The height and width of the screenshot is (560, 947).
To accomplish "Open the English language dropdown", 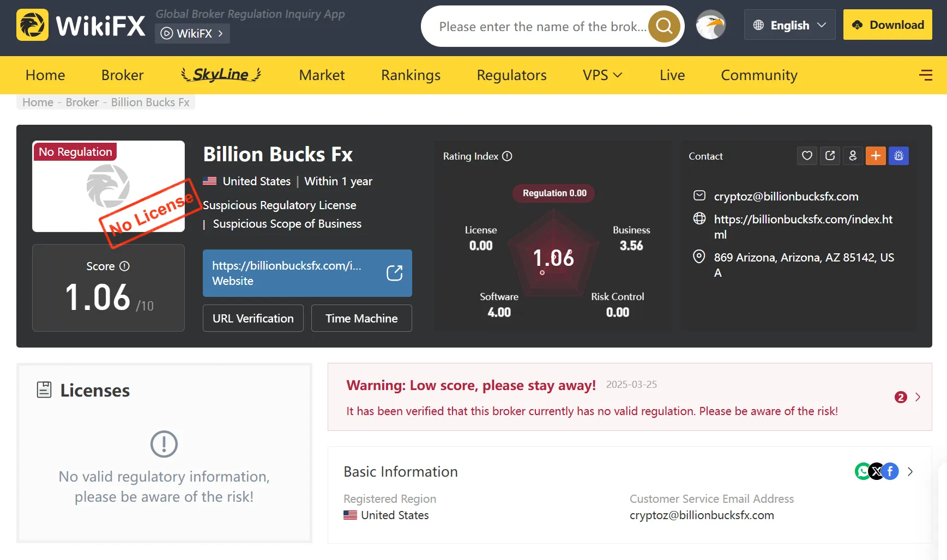I will tap(789, 25).
